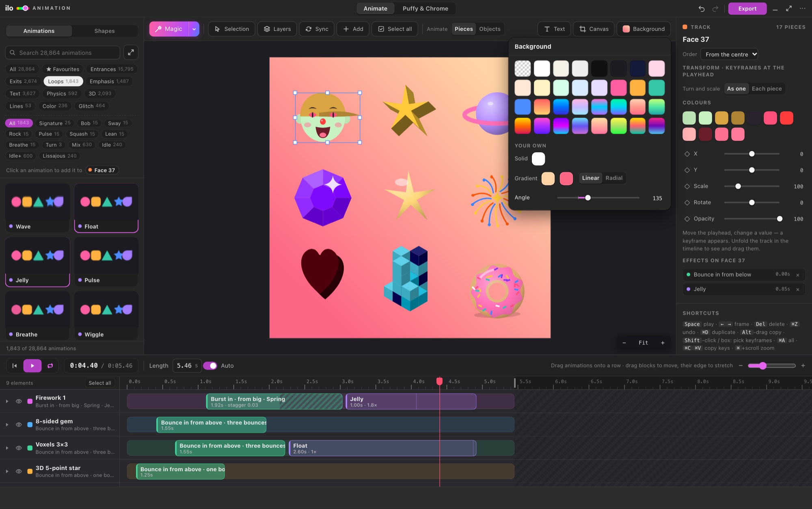Animate by Objects
The image size is (812, 509).
coord(490,29)
